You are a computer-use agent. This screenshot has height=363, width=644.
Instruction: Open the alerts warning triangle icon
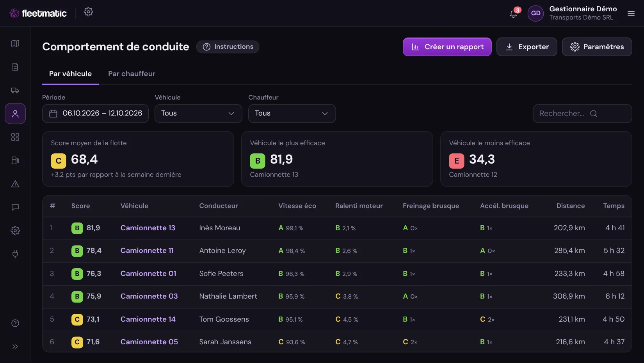tap(15, 184)
